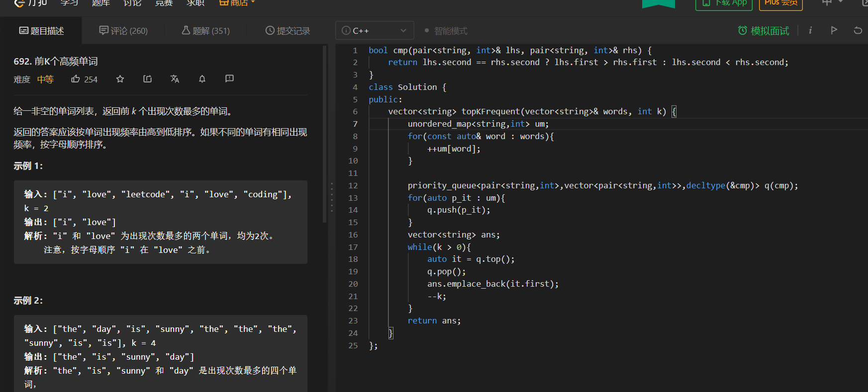Screen dimensions: 868x392
Task: Click the problem title 692. 前K个高频单词
Action: tap(56, 61)
